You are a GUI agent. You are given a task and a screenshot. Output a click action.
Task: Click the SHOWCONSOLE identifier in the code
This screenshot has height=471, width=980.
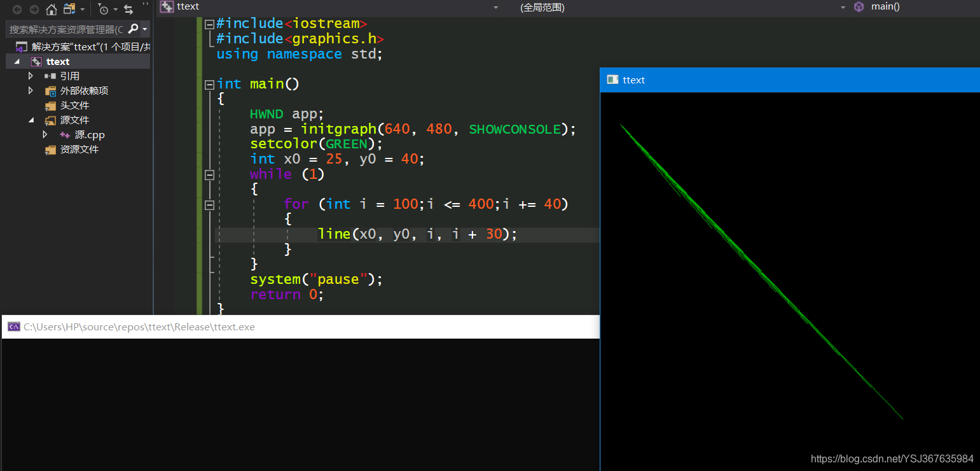(515, 129)
